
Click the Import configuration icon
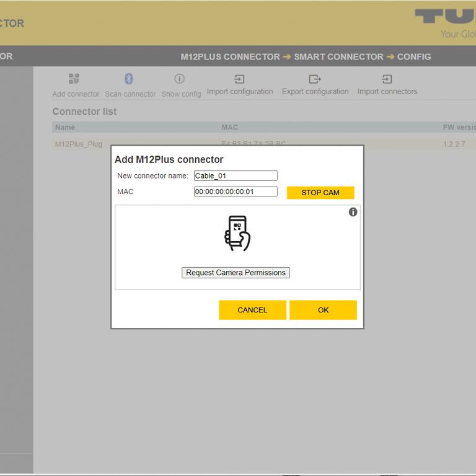[239, 79]
